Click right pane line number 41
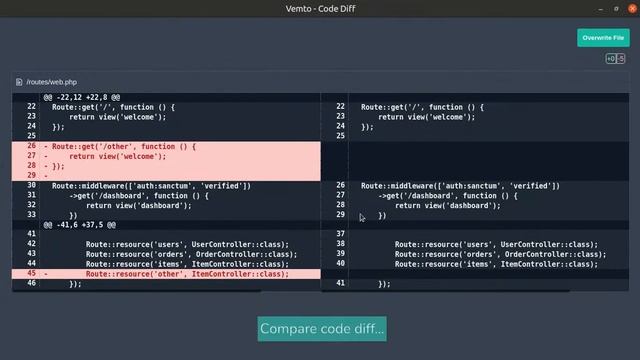 tap(340, 283)
